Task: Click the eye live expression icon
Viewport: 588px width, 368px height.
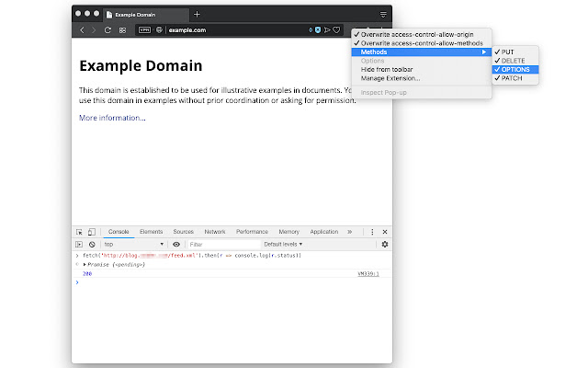Action: click(176, 245)
